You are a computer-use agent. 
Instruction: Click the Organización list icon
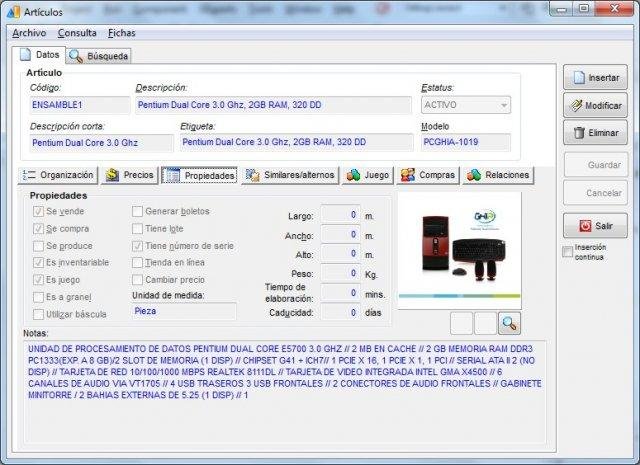[29, 175]
